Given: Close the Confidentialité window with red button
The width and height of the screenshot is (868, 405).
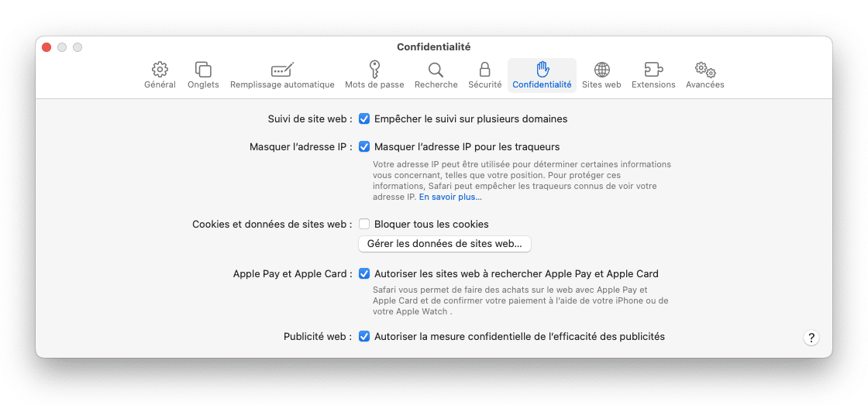Looking at the screenshot, I should point(46,47).
